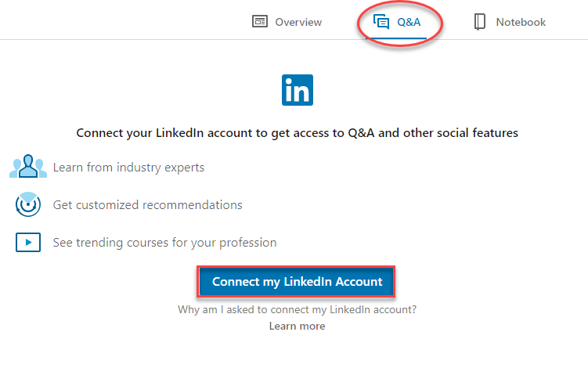Open the Overview tab label
The width and height of the screenshot is (588, 368).
point(298,22)
